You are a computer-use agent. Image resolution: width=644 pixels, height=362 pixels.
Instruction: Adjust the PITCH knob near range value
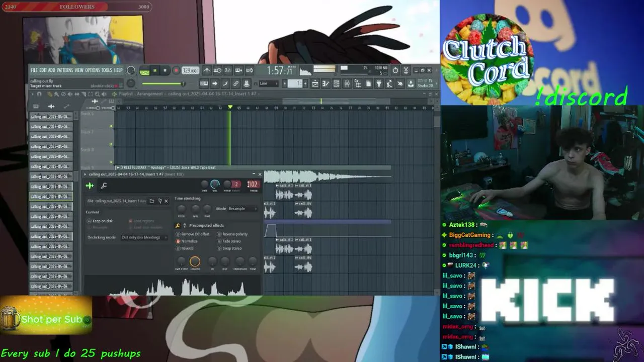click(x=227, y=185)
